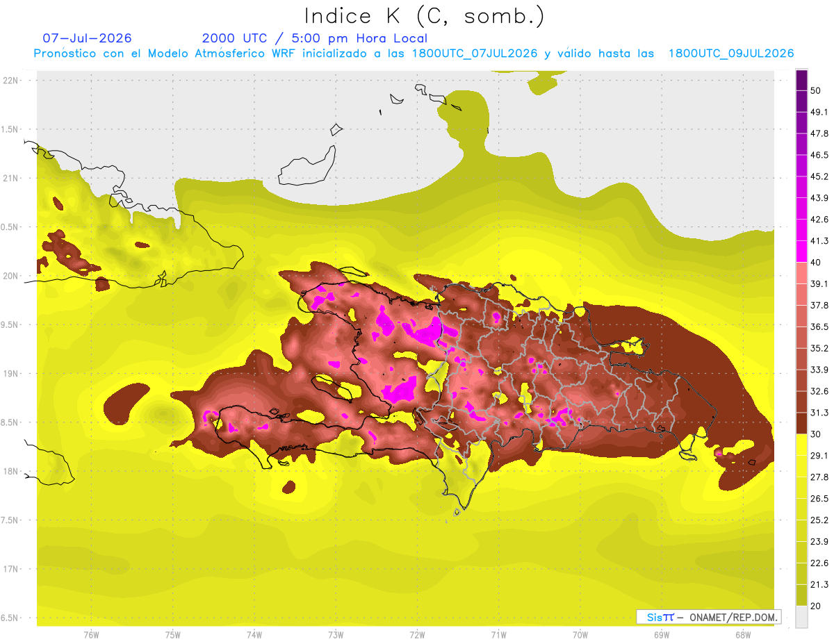Screen dimensions: 834x644
Task: Click the '73W' longitude axis label
Action: [336, 635]
